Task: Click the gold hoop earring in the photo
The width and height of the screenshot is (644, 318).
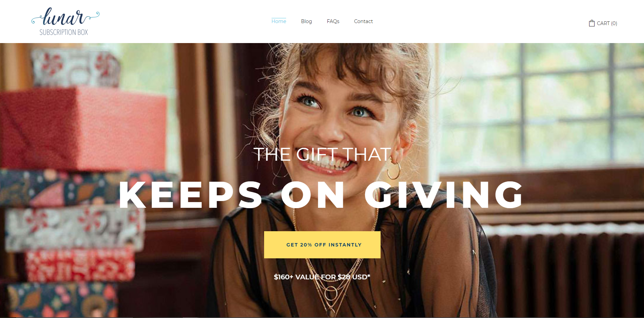Action: 394,170
